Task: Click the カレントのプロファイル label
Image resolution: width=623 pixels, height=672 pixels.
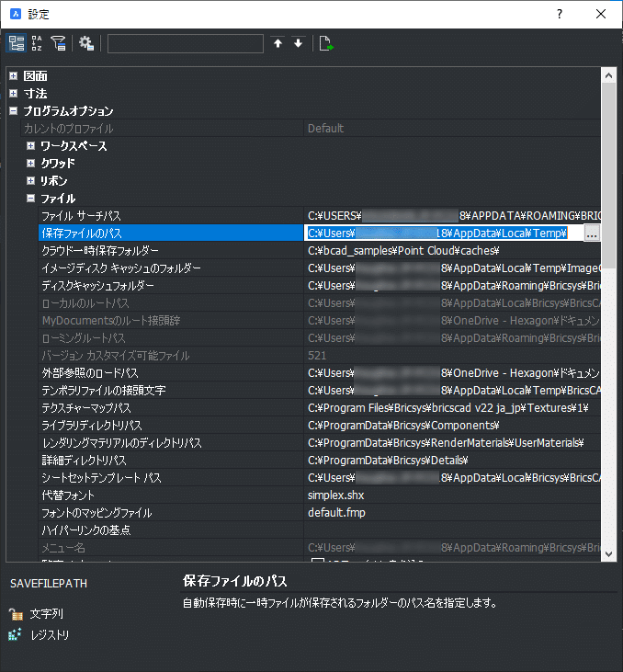Action: click(x=69, y=129)
